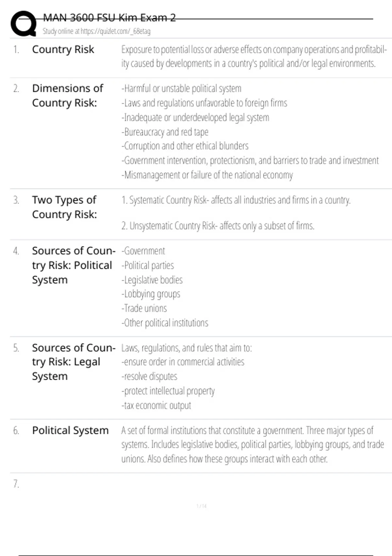Click the Unsystematic Country Risk line
This screenshot has height=556, width=392.
tap(218, 226)
